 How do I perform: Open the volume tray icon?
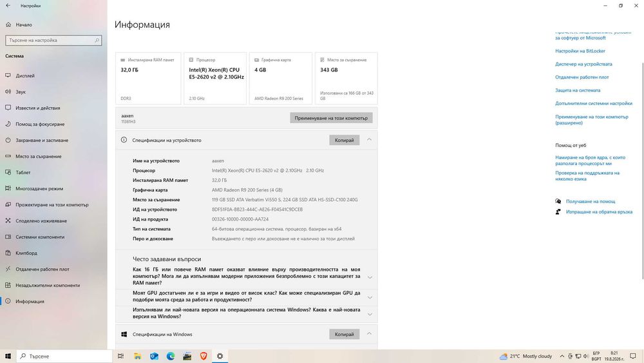585,356
